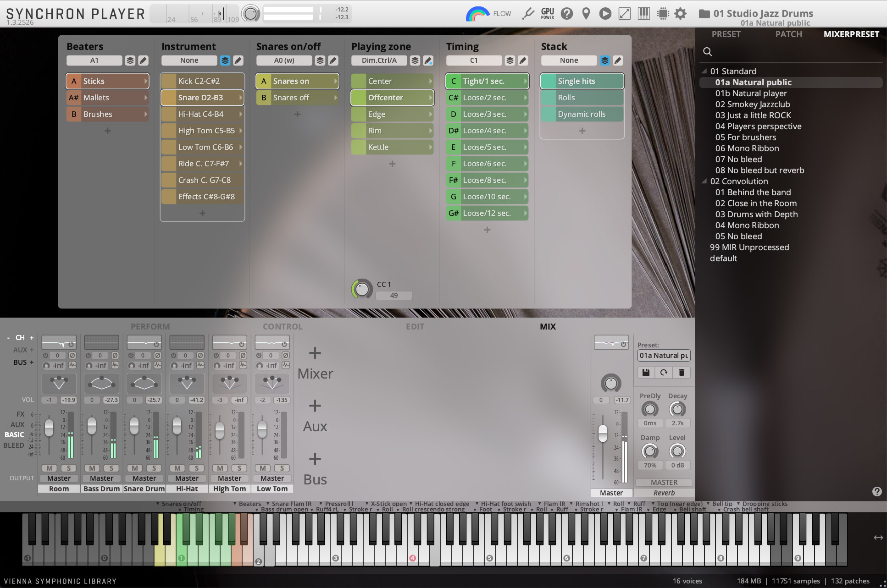Viewport: 887px width, 588px height.
Task: Reload mixer preset with refresh icon
Action: tap(664, 373)
